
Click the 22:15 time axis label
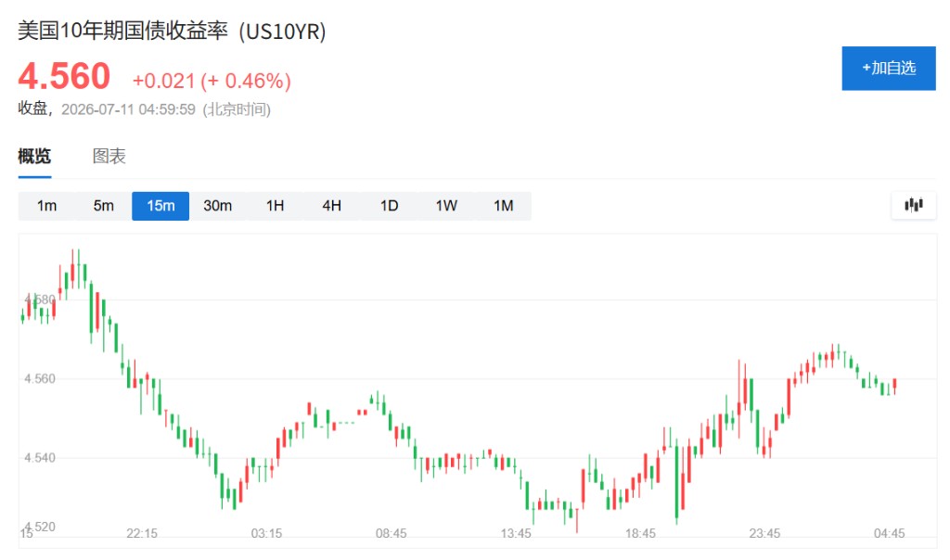[x=142, y=533]
